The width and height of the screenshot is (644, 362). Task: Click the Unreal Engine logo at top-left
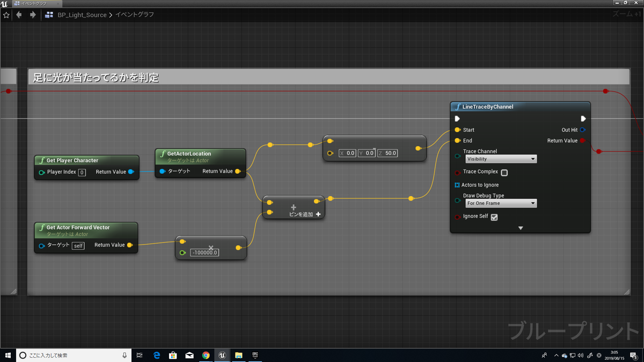click(4, 4)
